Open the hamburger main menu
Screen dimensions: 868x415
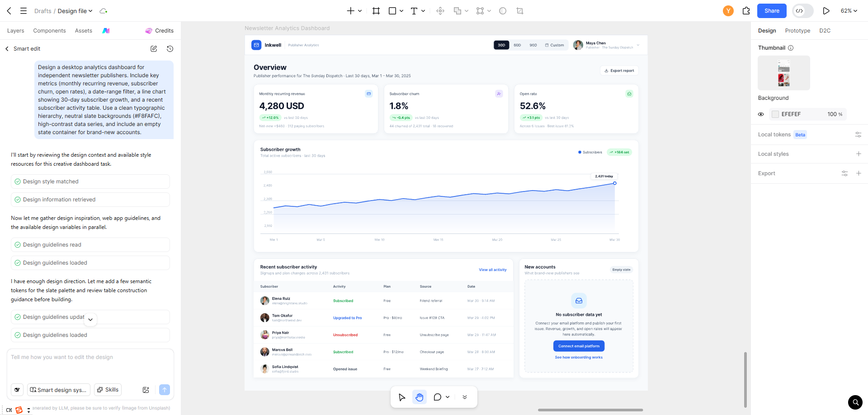24,11
